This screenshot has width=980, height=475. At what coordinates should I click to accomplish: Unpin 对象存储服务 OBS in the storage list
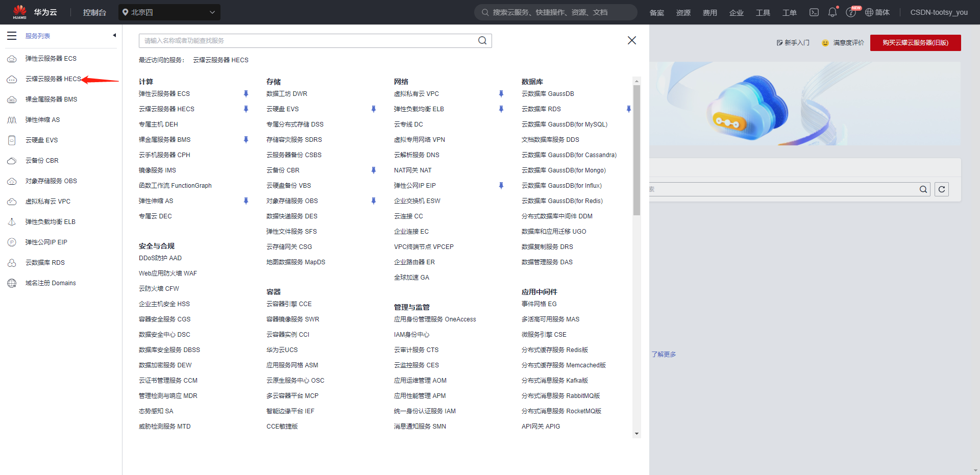374,201
